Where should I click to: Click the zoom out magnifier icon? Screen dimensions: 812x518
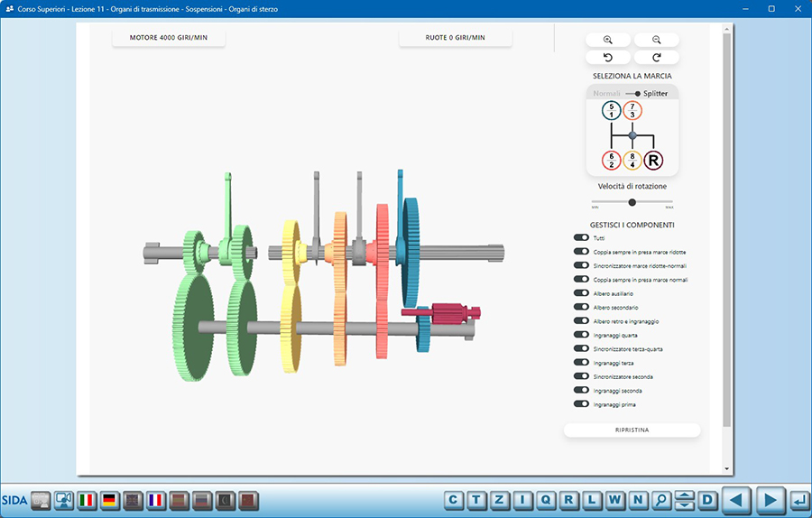[x=656, y=40]
